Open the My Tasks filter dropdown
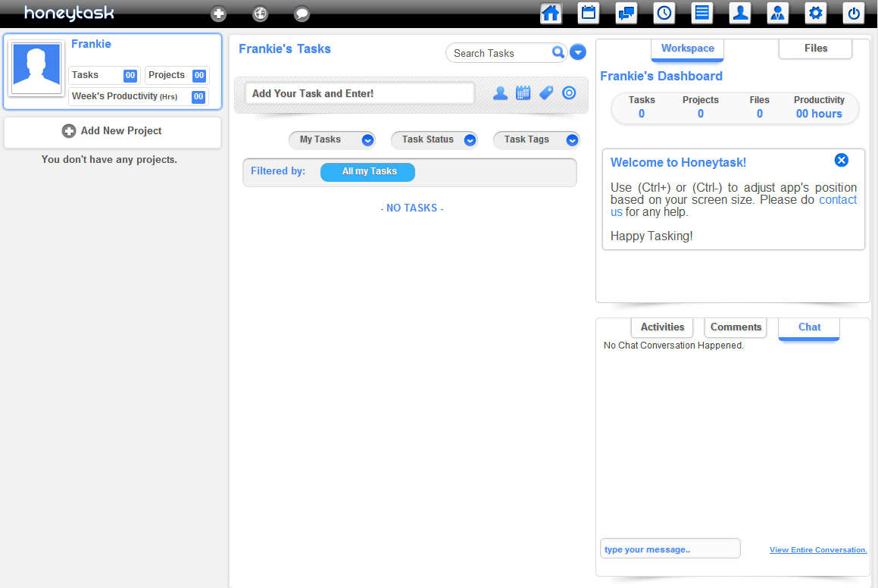 point(332,139)
